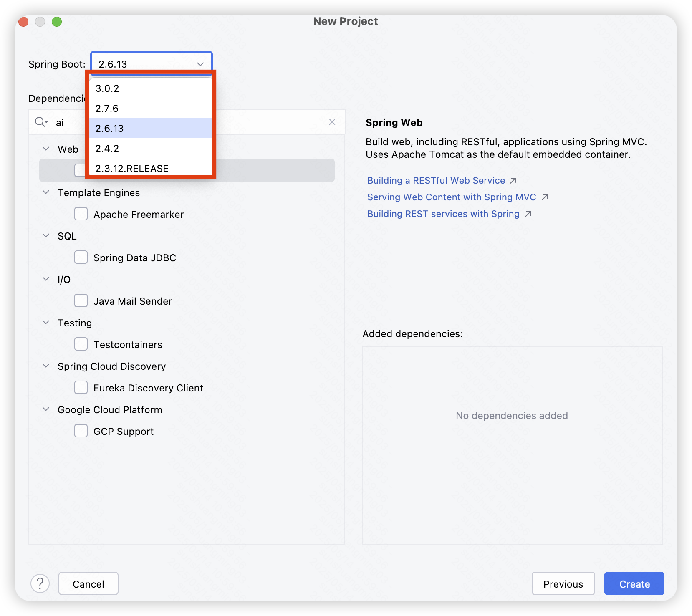Enable the GCP Support checkbox
This screenshot has height=616, width=692.
click(x=81, y=431)
